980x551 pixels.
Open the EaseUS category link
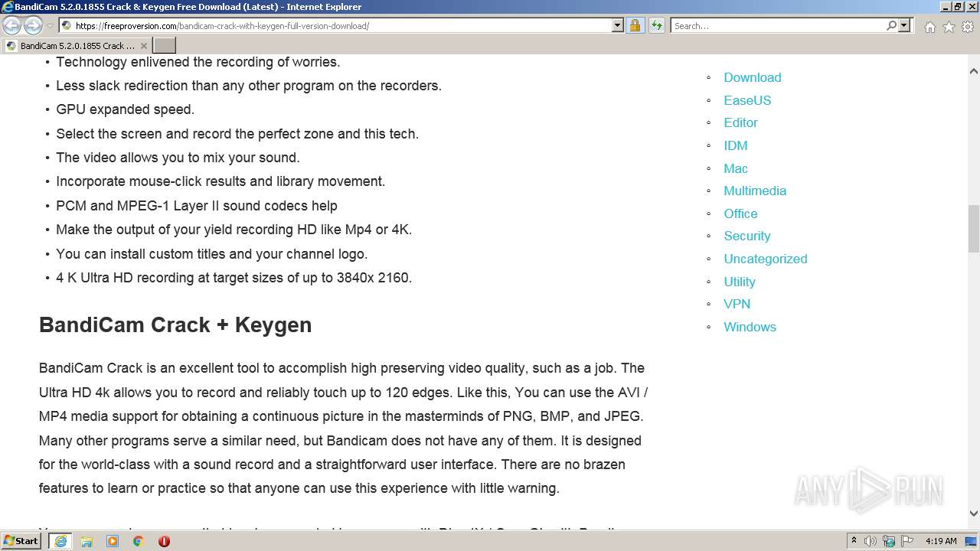coord(747,100)
